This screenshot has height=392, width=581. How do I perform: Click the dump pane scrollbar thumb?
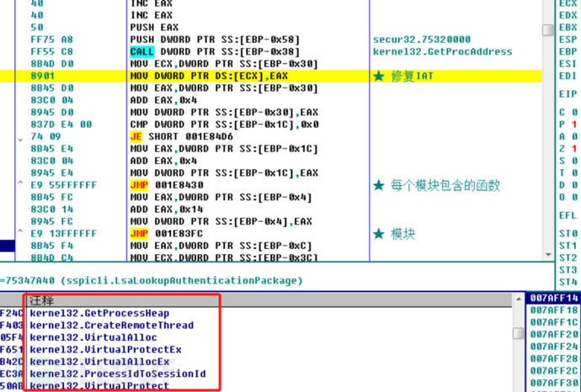[519, 333]
